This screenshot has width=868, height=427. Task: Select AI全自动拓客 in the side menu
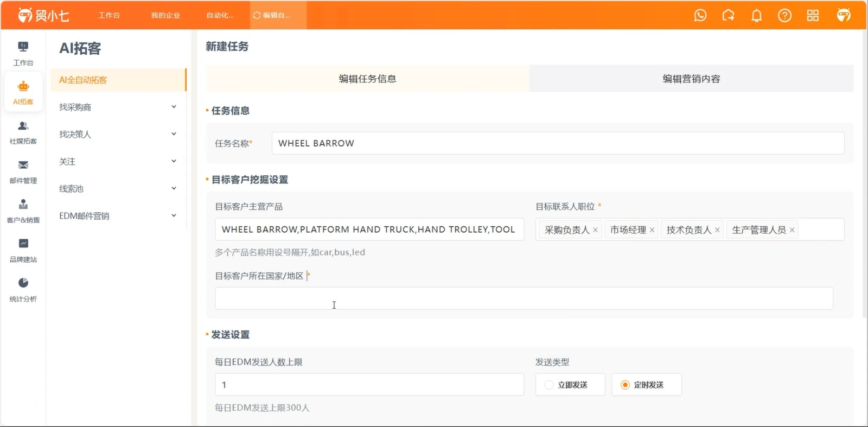pyautogui.click(x=118, y=80)
